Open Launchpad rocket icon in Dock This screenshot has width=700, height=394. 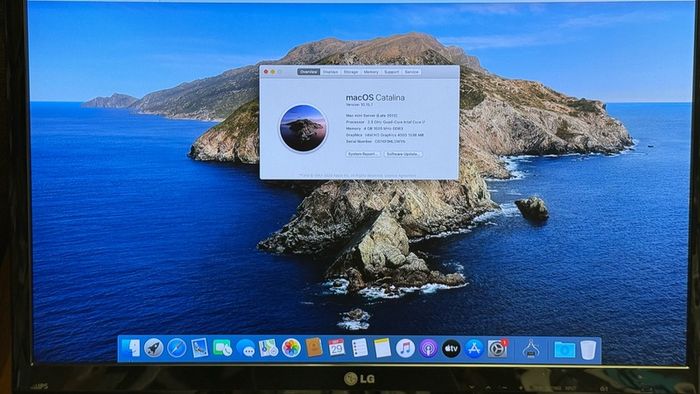coord(154,348)
